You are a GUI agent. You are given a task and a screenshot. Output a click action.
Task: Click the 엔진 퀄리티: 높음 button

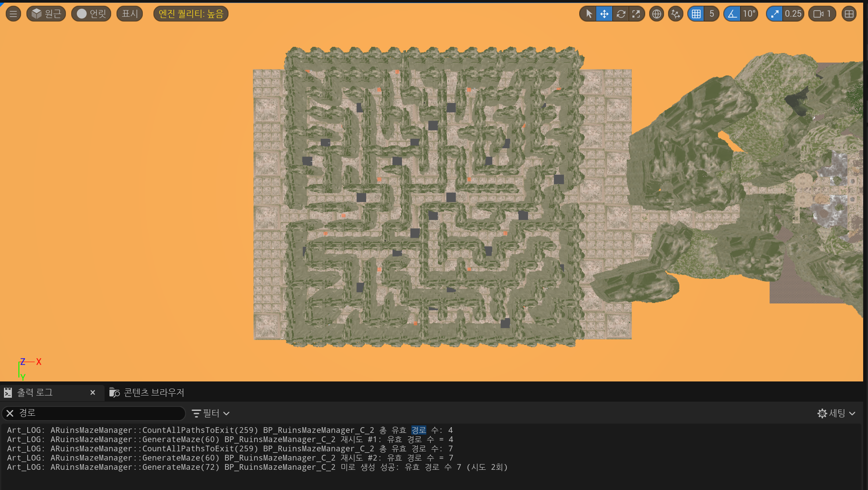point(191,14)
